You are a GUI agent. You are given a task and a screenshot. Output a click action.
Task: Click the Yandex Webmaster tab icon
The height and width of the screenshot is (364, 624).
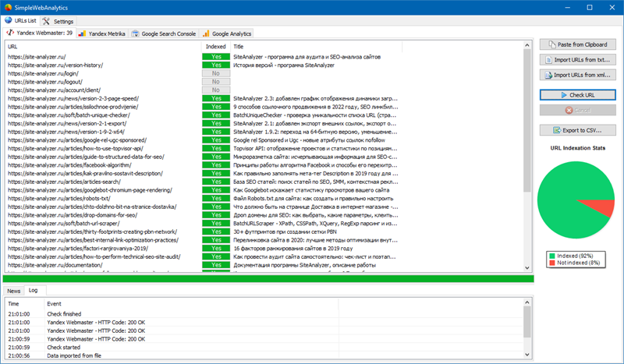pyautogui.click(x=10, y=33)
